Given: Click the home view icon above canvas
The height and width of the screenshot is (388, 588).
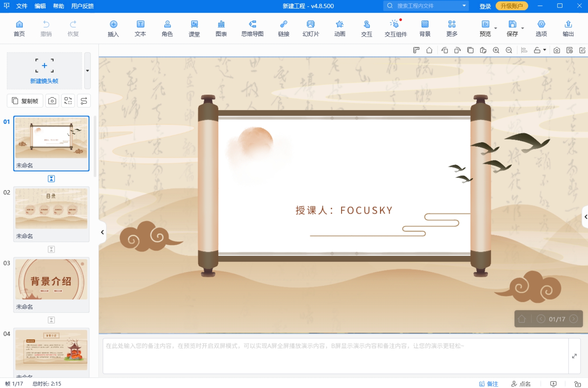Looking at the screenshot, I should [429, 50].
